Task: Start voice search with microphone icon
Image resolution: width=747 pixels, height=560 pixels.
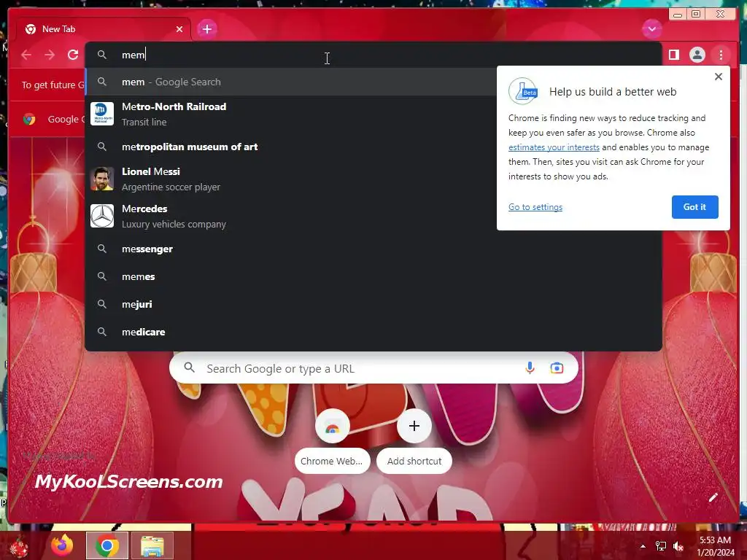Action: (530, 368)
